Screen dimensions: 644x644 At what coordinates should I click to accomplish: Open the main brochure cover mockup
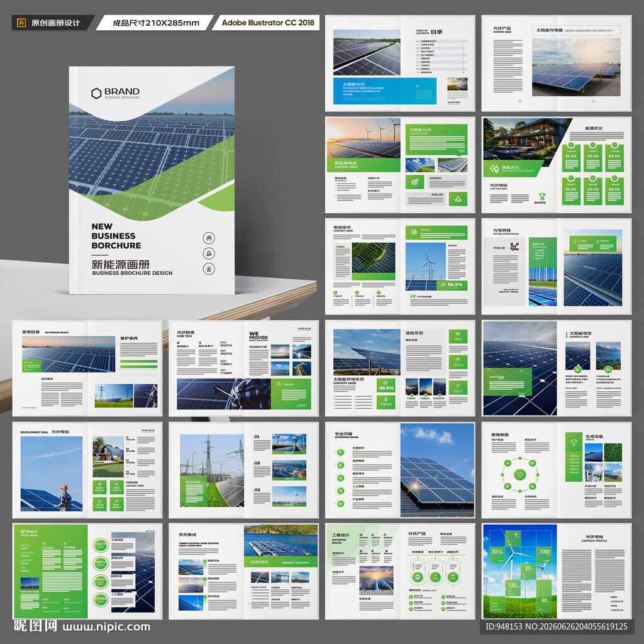[x=152, y=180]
